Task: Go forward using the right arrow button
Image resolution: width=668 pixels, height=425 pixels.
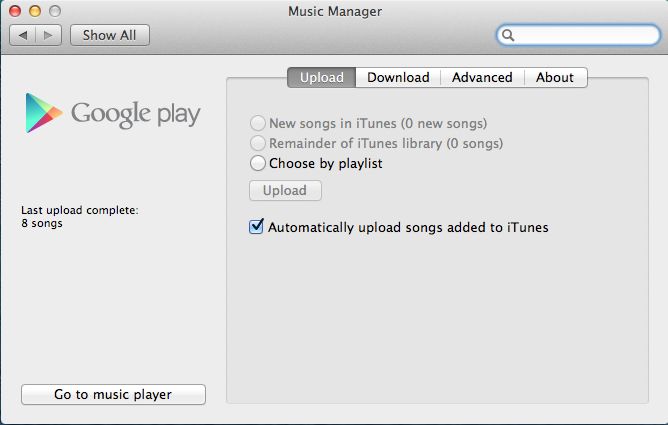Action: point(49,35)
